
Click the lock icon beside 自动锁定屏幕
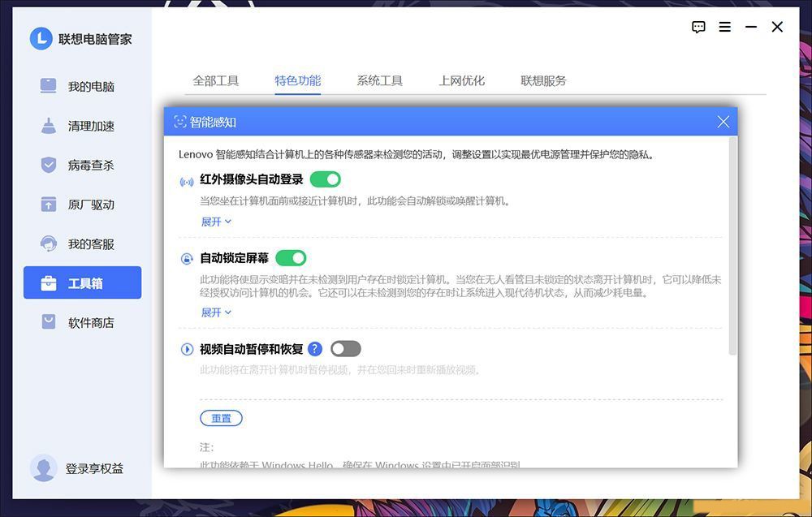point(187,259)
